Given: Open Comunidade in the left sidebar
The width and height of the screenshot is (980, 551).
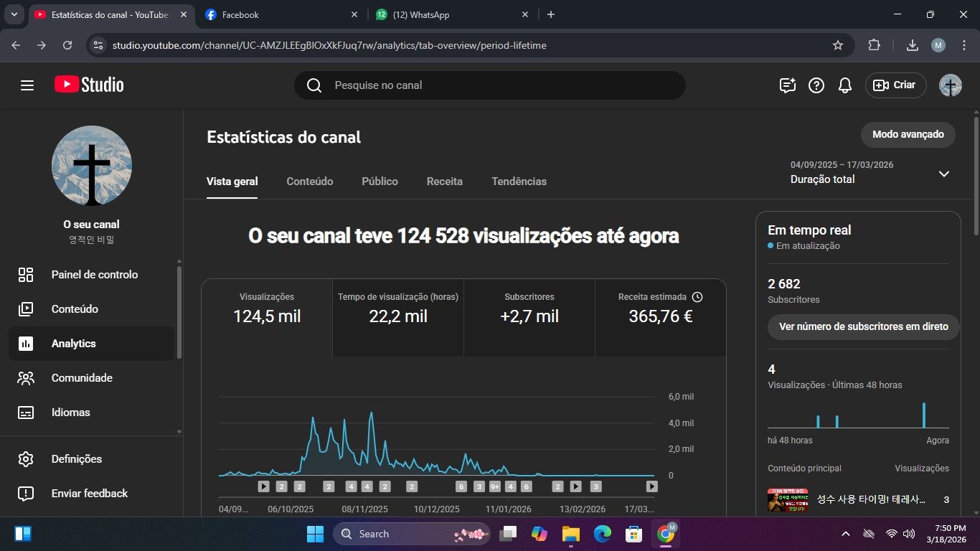Looking at the screenshot, I should [x=82, y=378].
